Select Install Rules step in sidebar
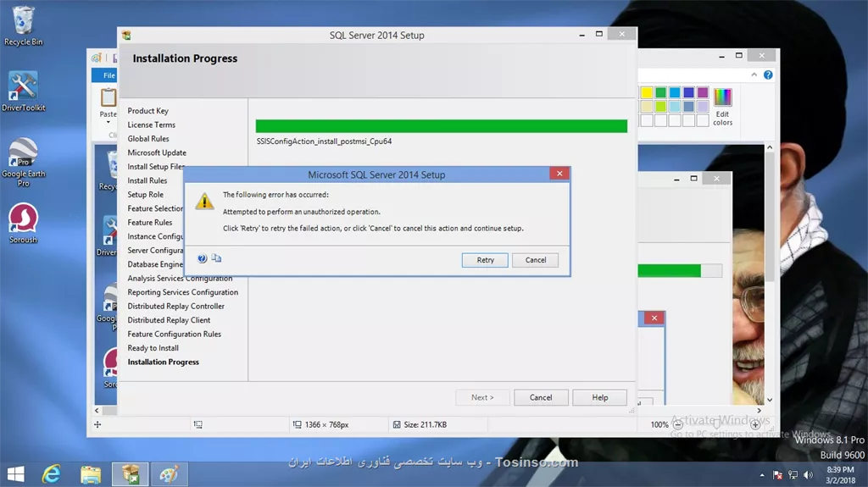 click(147, 180)
